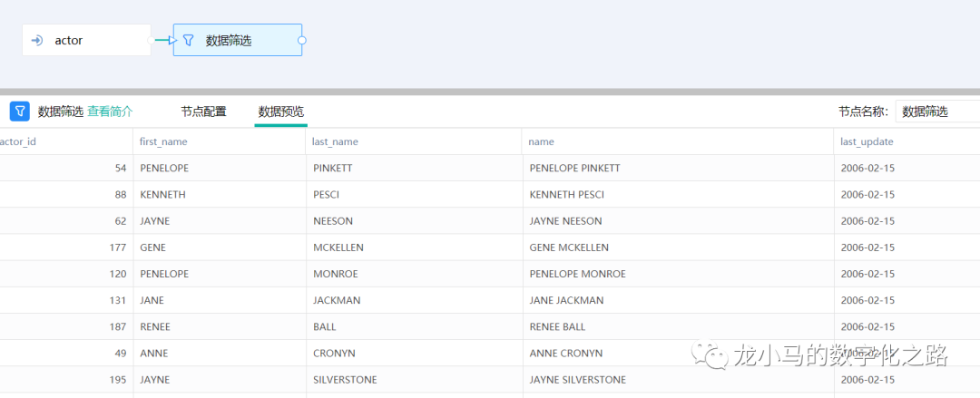This screenshot has width=980, height=398.
Task: Click the output port circle of the 数据筛选 node
Action: [x=302, y=40]
